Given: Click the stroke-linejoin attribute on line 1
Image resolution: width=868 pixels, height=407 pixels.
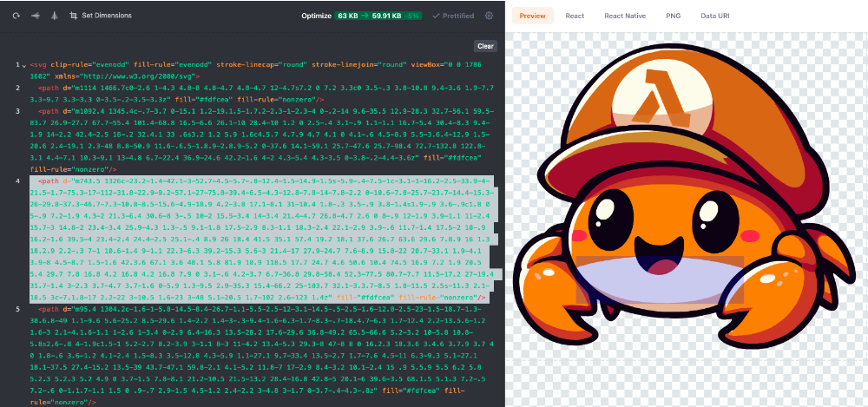Looking at the screenshot, I should (359, 65).
